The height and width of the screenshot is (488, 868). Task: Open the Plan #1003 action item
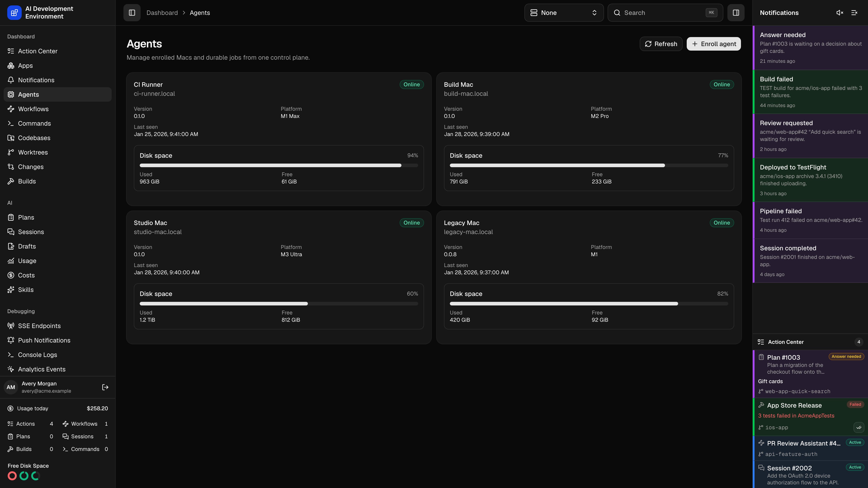point(810,374)
